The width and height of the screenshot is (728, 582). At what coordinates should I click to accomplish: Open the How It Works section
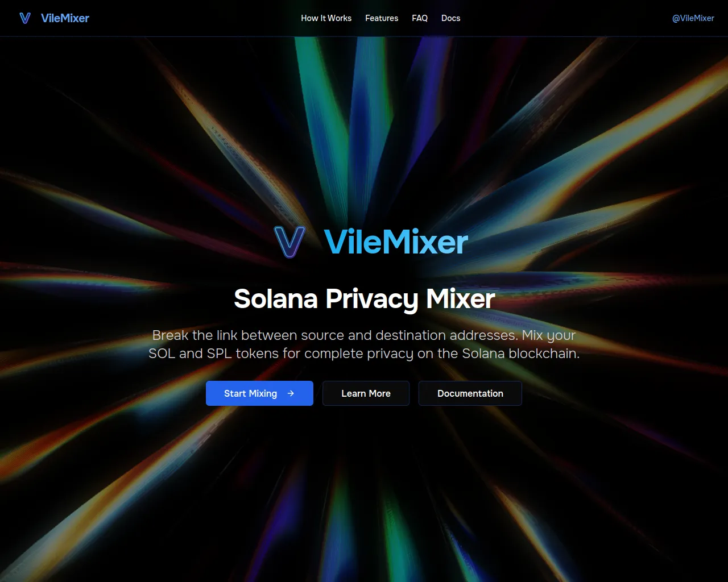[326, 18]
